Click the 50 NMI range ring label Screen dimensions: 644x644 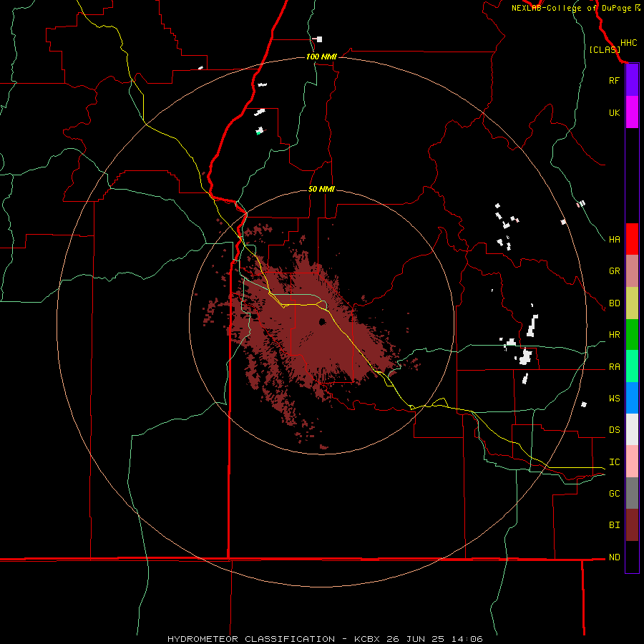[x=321, y=189]
